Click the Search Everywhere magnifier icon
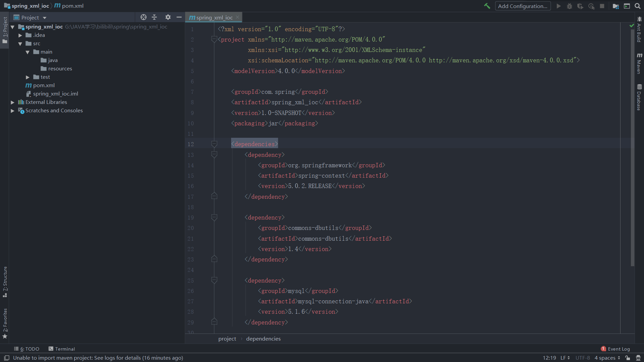 637,6
